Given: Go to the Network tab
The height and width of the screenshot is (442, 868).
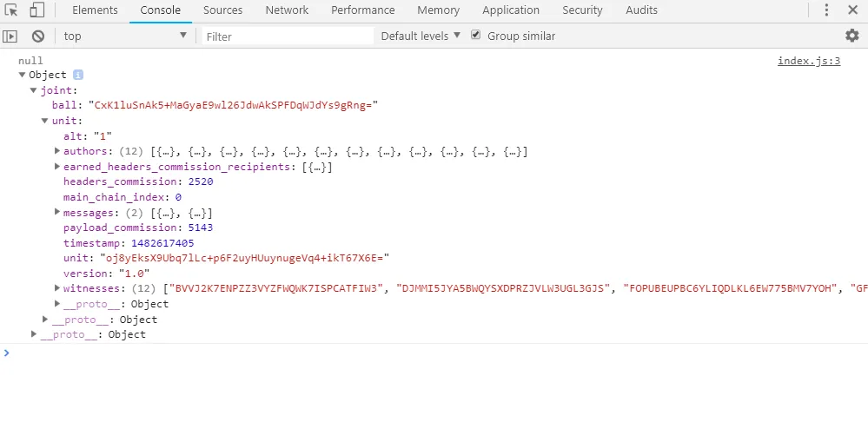Looking at the screenshot, I should click(287, 10).
